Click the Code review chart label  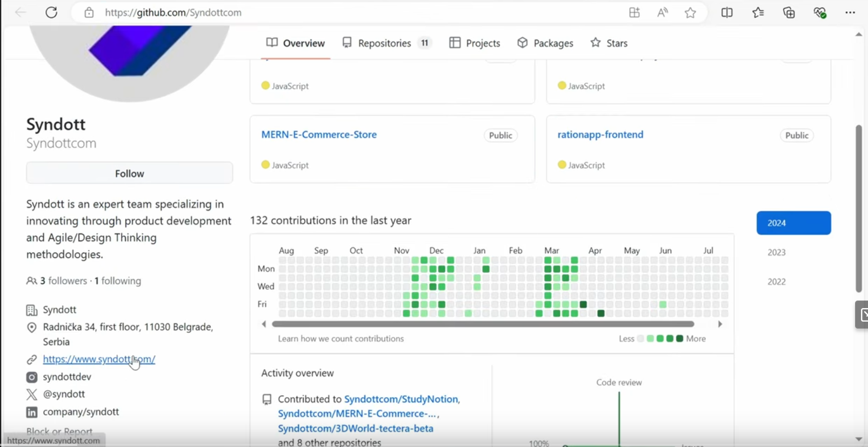(619, 383)
